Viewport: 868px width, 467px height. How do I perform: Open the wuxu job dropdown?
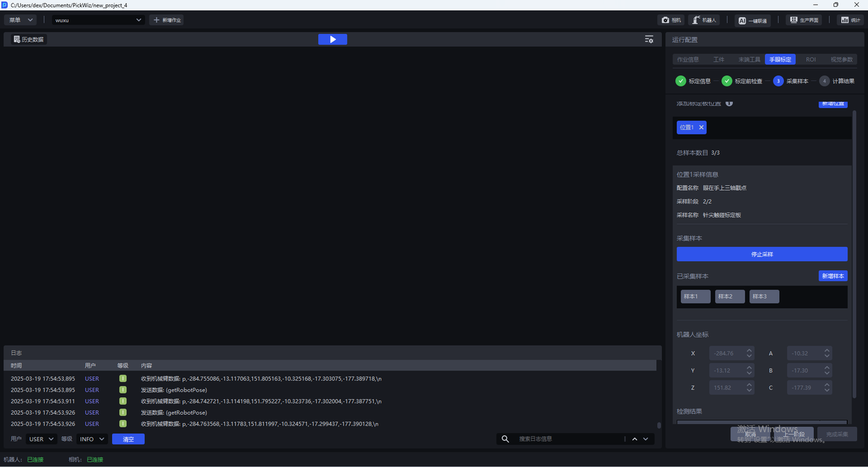pos(99,20)
